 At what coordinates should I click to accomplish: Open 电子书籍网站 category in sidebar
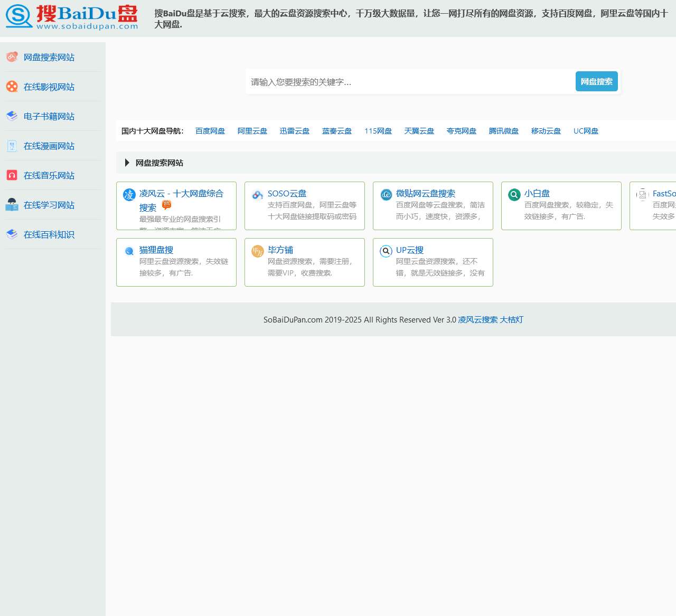click(x=49, y=116)
